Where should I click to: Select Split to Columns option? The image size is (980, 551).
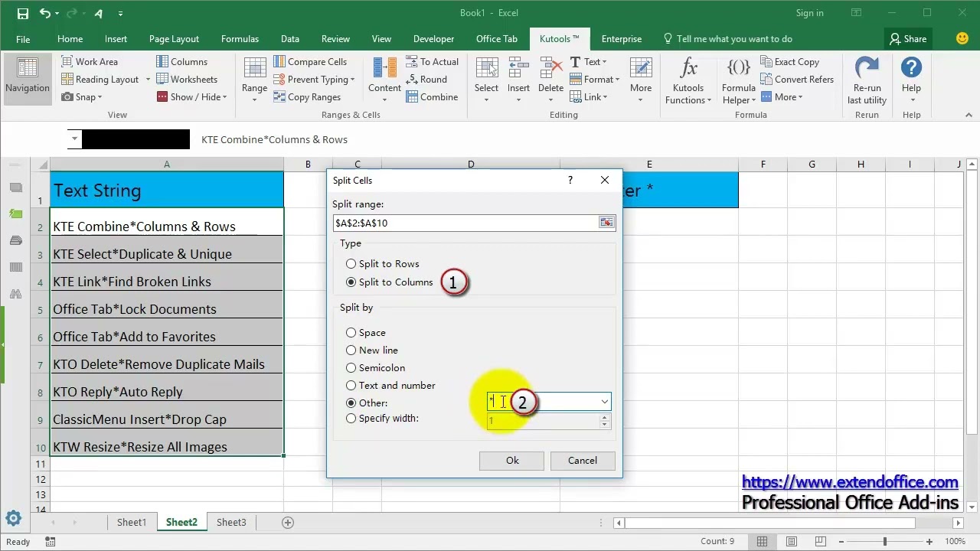(389, 282)
